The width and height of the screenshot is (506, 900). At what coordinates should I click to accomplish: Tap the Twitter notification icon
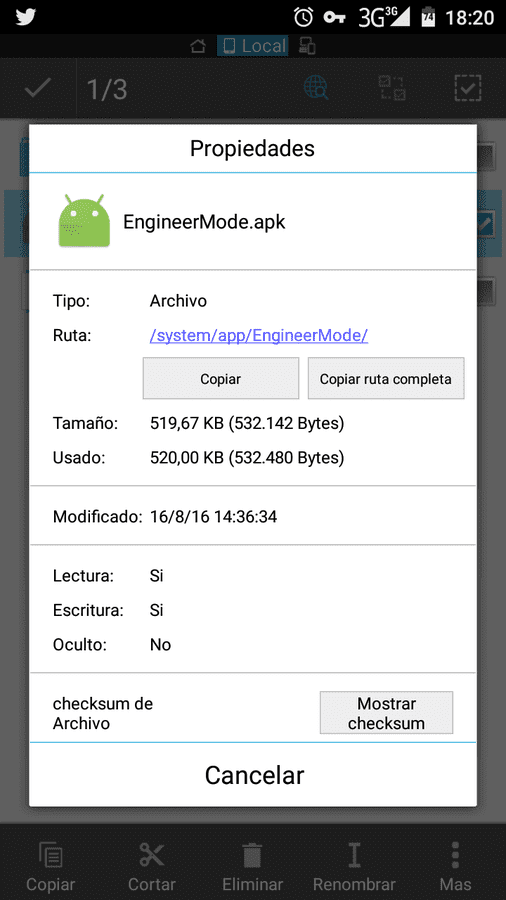[26, 17]
